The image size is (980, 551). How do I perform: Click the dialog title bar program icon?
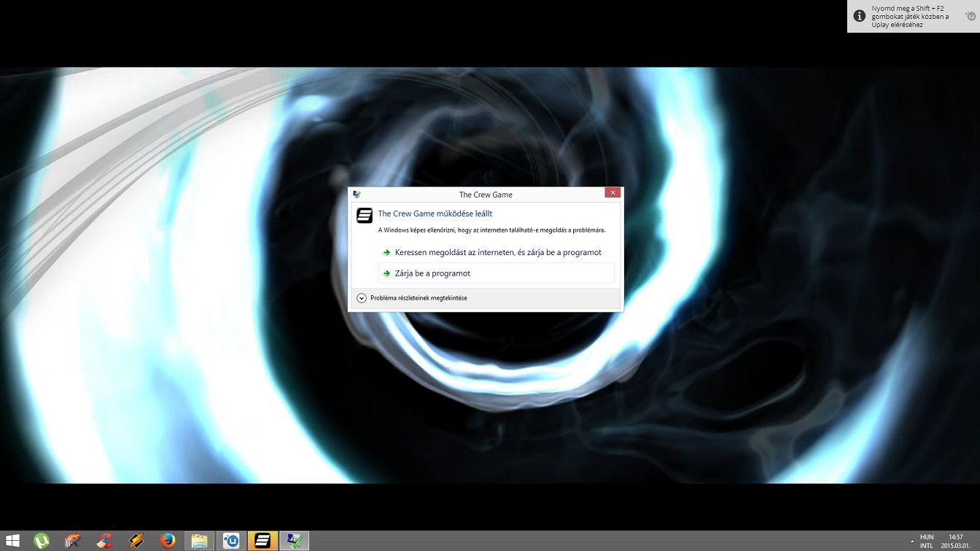[357, 194]
